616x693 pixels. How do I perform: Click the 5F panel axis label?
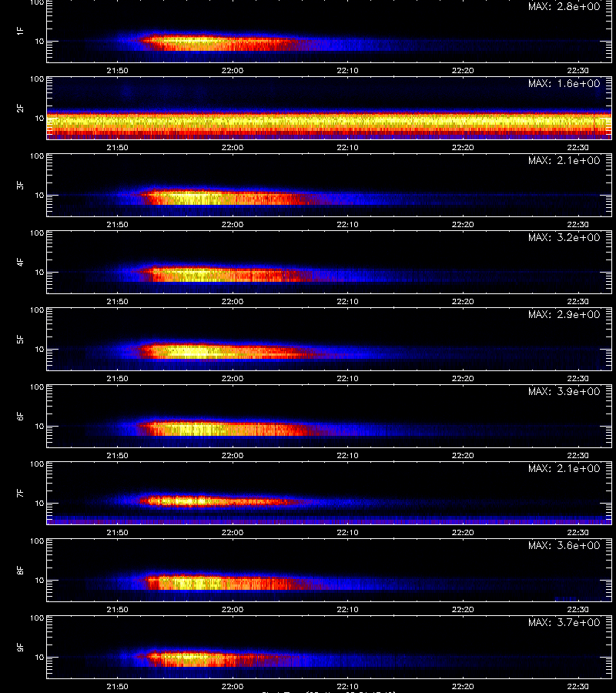point(20,339)
